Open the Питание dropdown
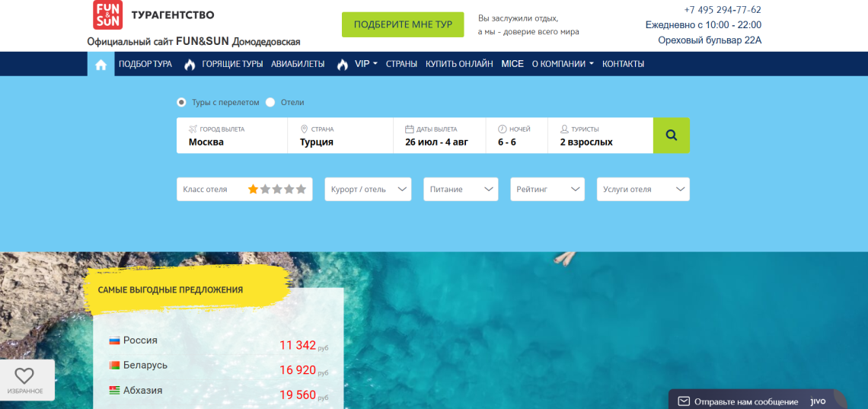The height and width of the screenshot is (409, 868). [461, 190]
